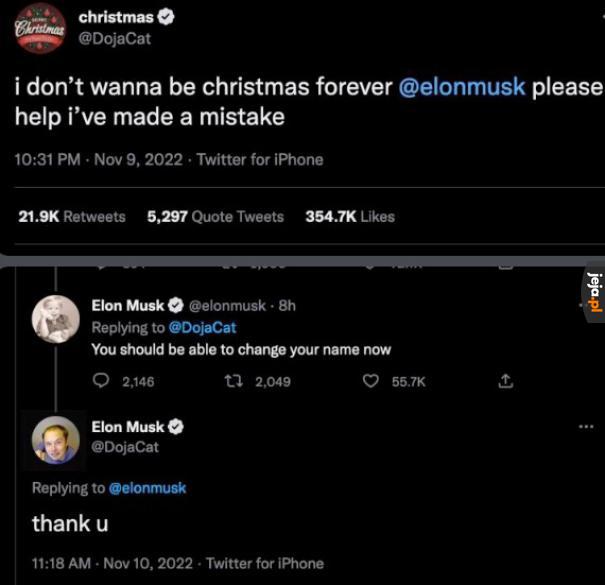
Task: Click @elonmusk link under Replying to
Action: pyautogui.click(x=147, y=488)
